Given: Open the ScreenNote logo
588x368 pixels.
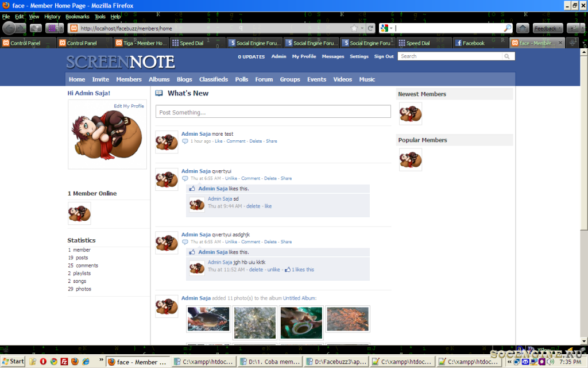Looking at the screenshot, I should click(121, 62).
